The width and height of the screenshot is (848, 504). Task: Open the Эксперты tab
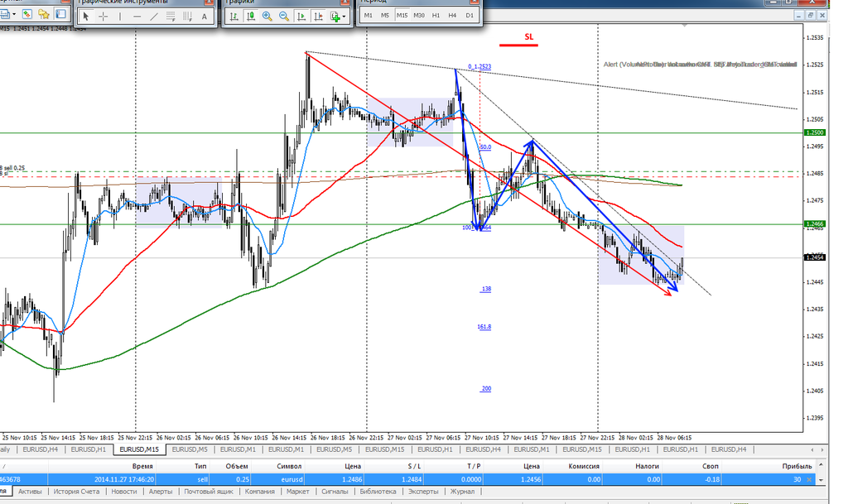[423, 492]
